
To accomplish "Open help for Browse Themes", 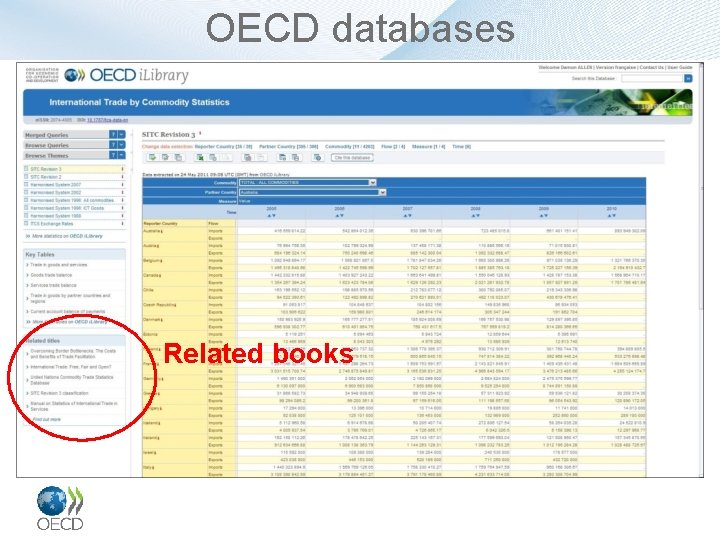I will (x=113, y=155).
